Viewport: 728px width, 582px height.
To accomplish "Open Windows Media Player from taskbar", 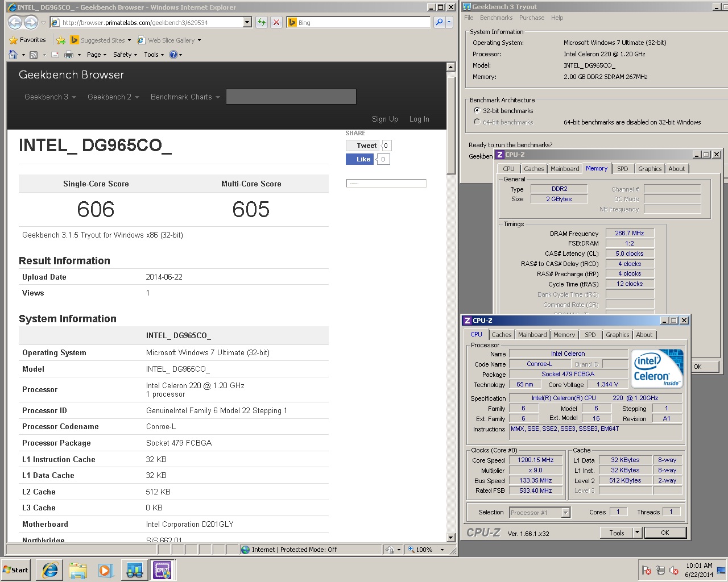I will coord(106,569).
